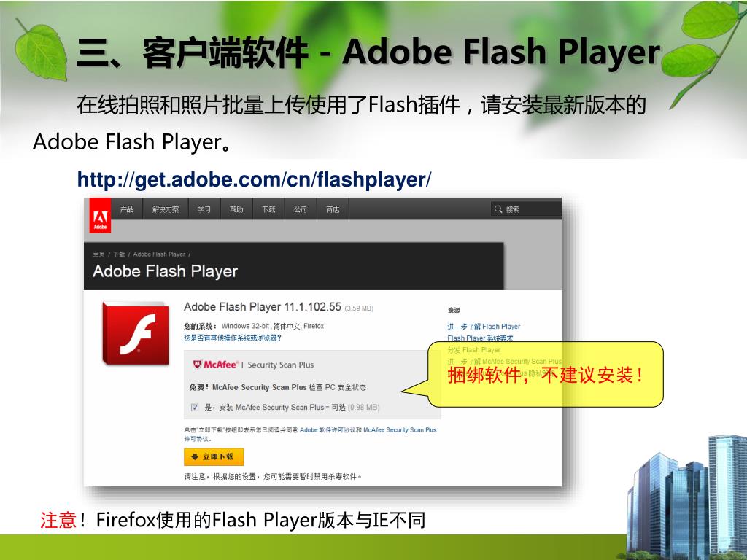Viewport: 747px width, 560px height.
Task: Click the red Adobe logo icon
Action: (100, 216)
